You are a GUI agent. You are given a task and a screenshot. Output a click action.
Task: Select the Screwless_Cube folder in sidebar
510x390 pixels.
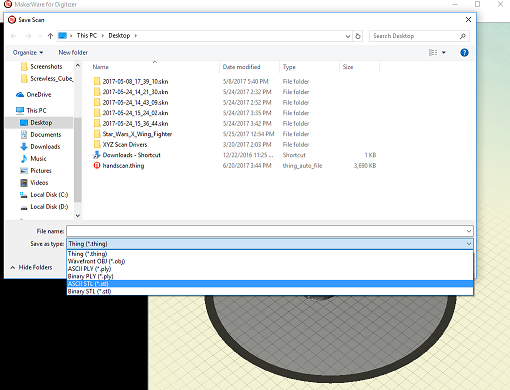(47, 79)
